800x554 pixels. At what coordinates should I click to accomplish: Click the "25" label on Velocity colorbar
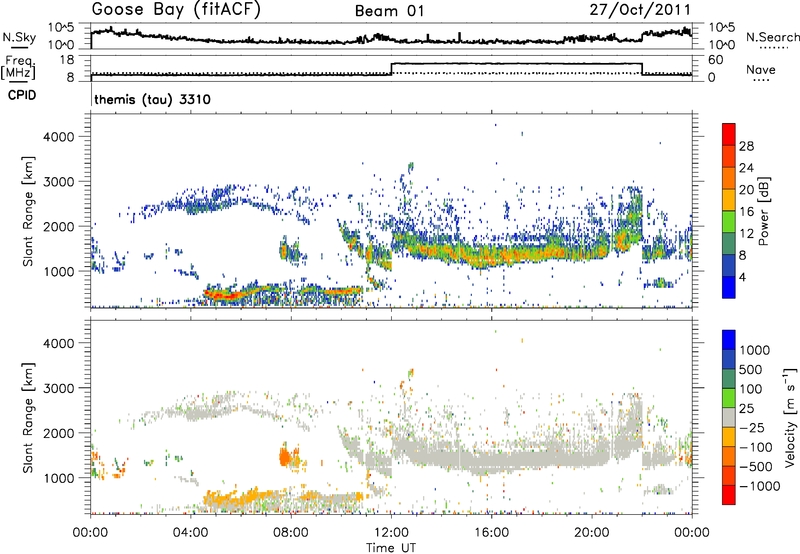746,409
